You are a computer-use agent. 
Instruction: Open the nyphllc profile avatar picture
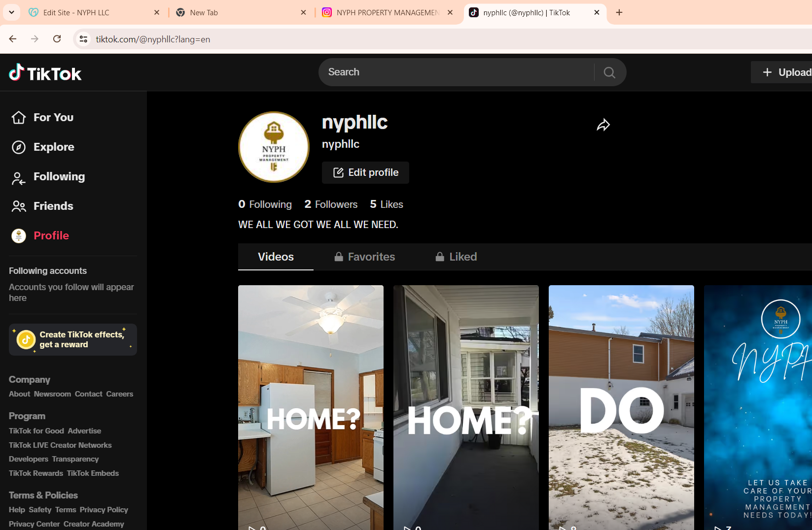274,147
